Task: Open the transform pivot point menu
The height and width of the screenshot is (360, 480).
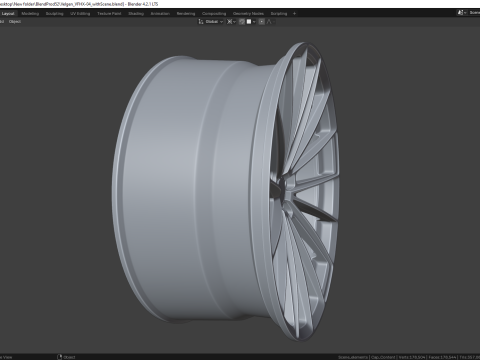Action: click(231, 22)
